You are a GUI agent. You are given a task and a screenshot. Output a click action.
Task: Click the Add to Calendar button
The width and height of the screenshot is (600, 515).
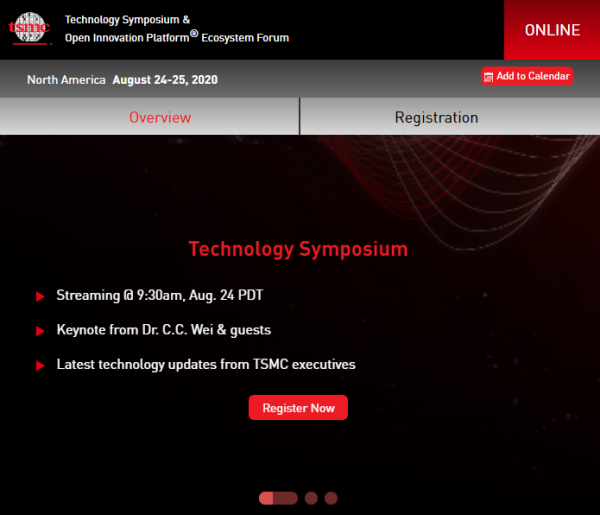click(x=527, y=76)
